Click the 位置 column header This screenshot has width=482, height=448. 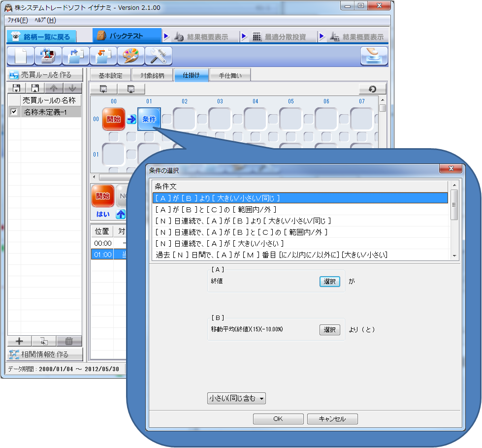point(102,231)
